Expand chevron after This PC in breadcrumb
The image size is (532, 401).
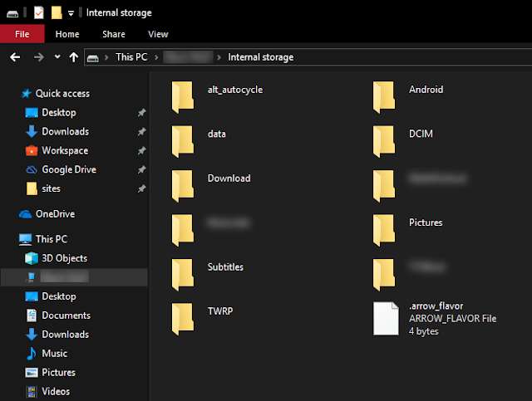coord(156,57)
